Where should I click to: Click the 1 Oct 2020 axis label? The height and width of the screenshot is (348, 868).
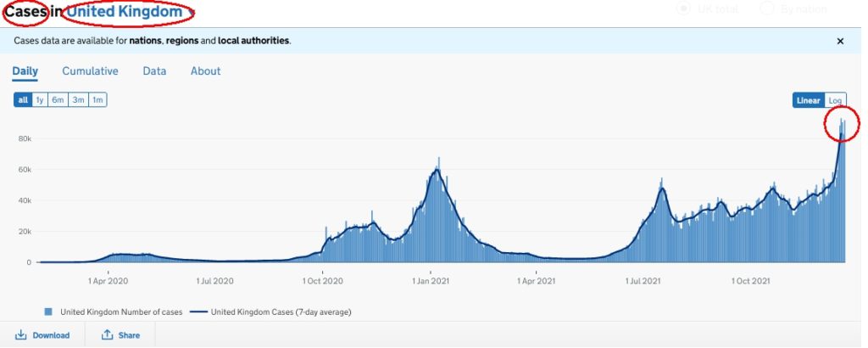point(323,281)
